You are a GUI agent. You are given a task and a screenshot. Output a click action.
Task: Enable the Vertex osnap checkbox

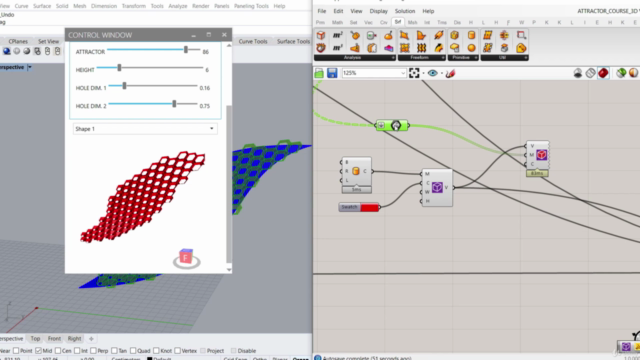(x=177, y=351)
